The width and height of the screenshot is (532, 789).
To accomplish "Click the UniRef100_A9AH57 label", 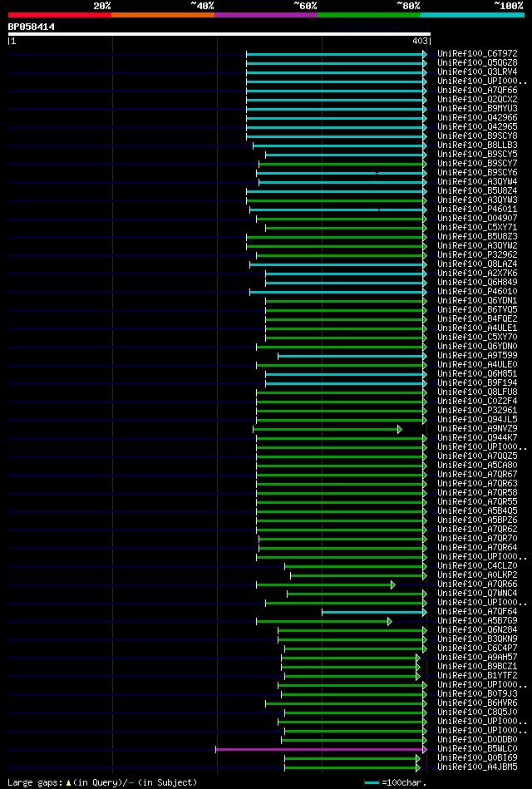I will point(477,658).
